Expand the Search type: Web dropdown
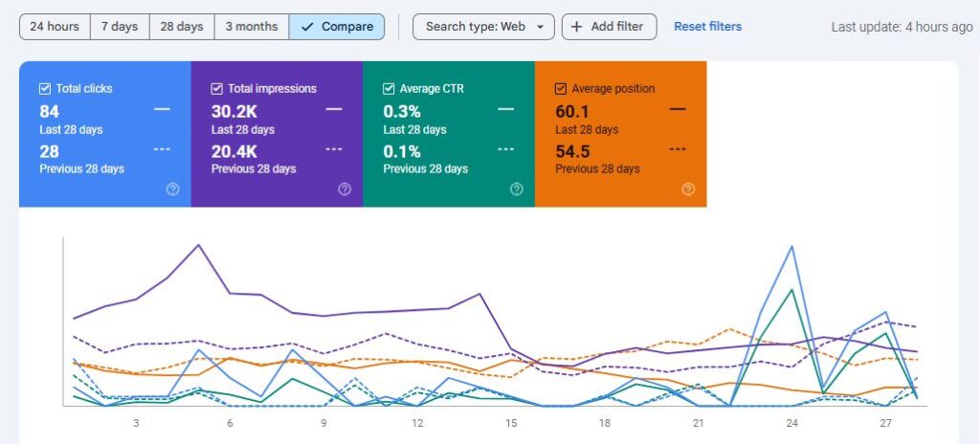 coord(483,27)
